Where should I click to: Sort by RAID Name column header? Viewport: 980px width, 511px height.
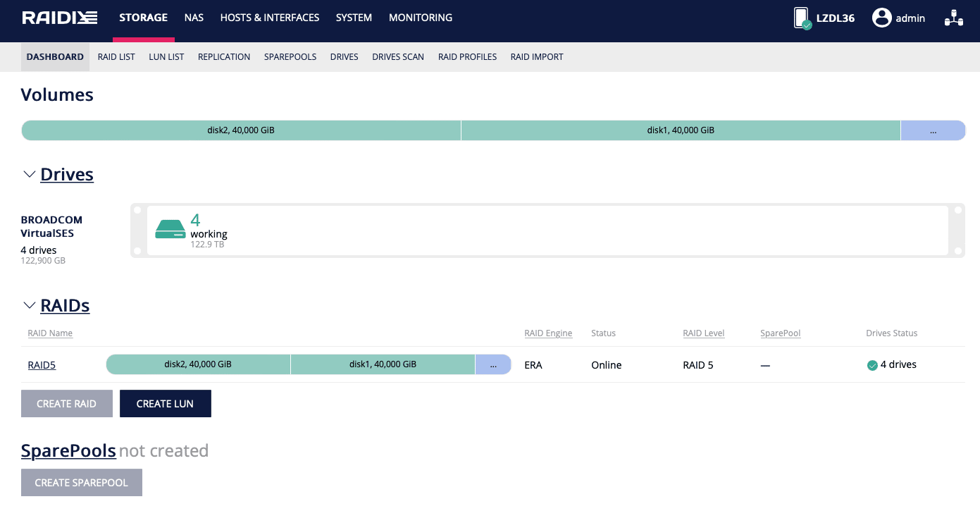(x=50, y=333)
